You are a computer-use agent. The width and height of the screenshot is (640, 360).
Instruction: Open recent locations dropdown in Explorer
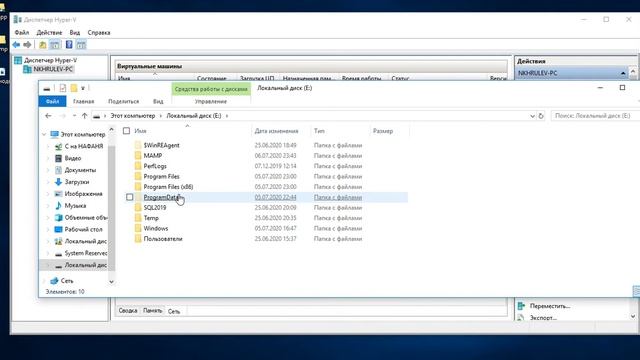click(74, 116)
